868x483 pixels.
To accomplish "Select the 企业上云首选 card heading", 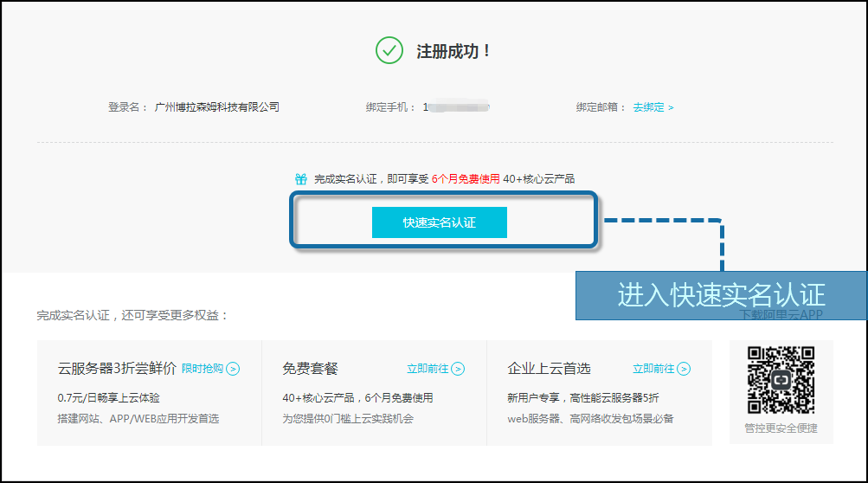I will pyautogui.click(x=549, y=369).
